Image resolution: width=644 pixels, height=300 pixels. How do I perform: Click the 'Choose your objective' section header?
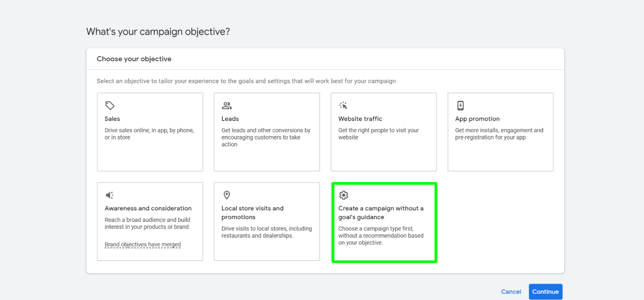coord(134,59)
